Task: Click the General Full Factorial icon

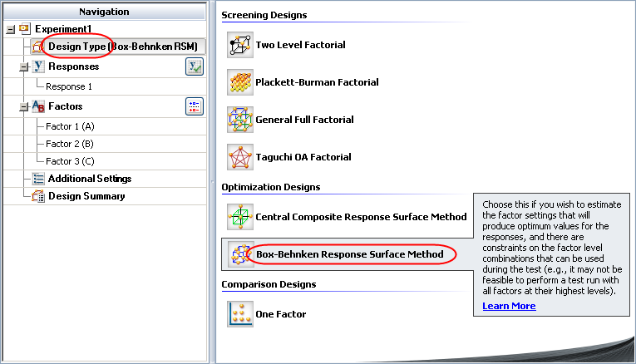Action: (x=240, y=120)
